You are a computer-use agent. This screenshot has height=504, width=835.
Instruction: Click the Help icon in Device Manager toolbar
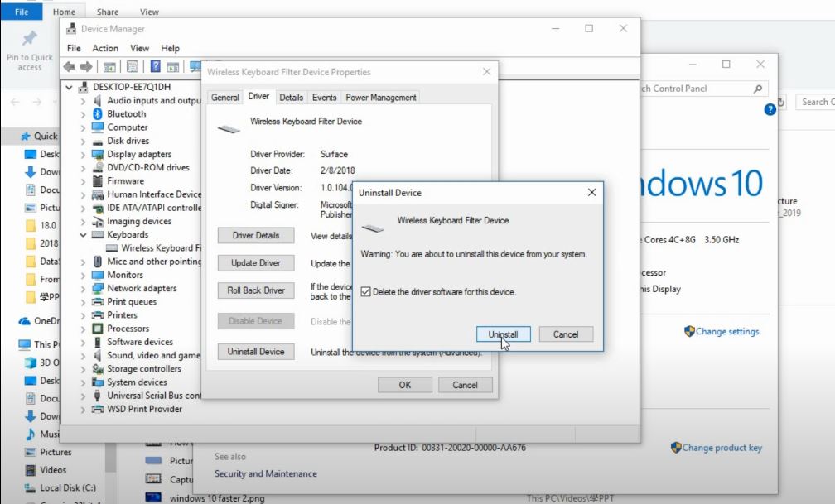click(x=155, y=66)
